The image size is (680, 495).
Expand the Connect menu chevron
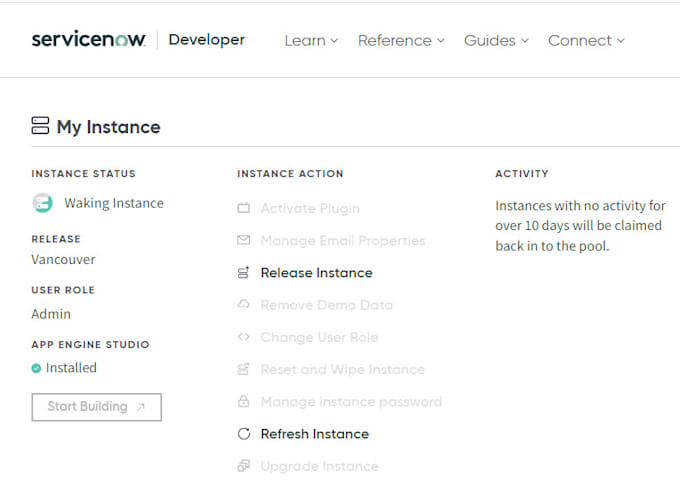(x=621, y=41)
